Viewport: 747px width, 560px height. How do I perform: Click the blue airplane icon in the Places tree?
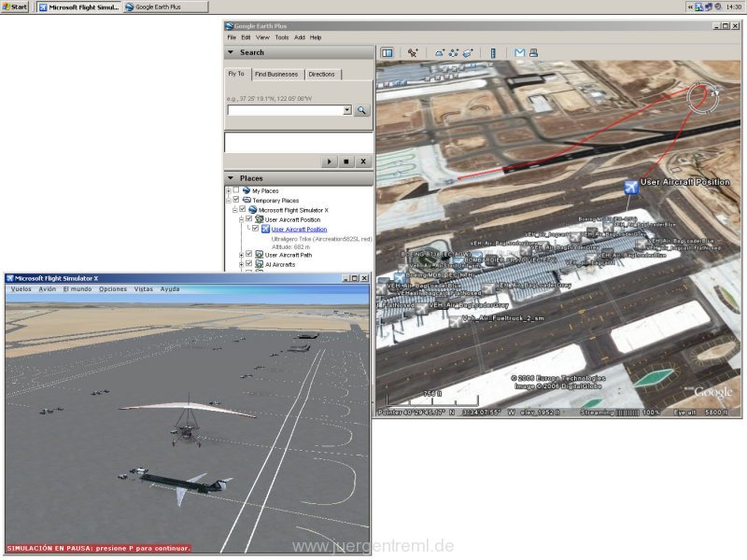(265, 229)
